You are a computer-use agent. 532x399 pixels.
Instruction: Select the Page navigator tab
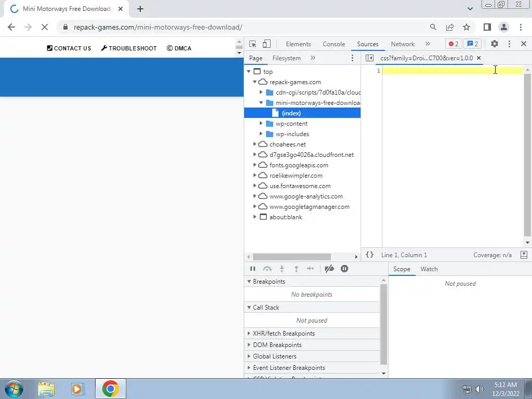click(x=256, y=58)
